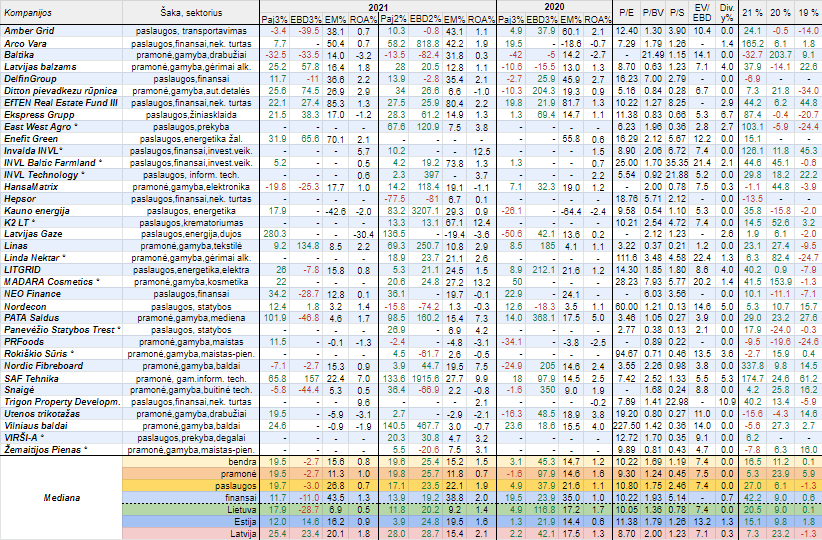Select the SAF Tehnika cell
822x540 pixels.
61,378
